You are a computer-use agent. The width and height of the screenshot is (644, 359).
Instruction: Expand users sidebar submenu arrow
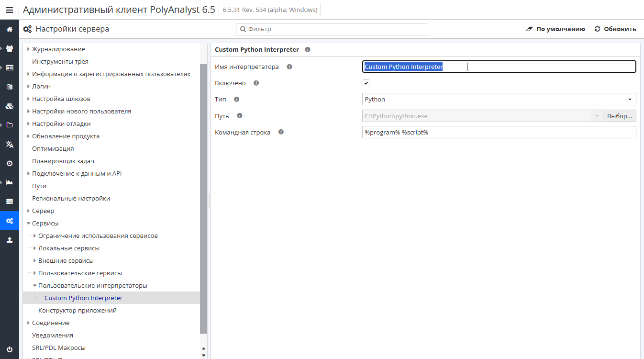coord(2,48)
